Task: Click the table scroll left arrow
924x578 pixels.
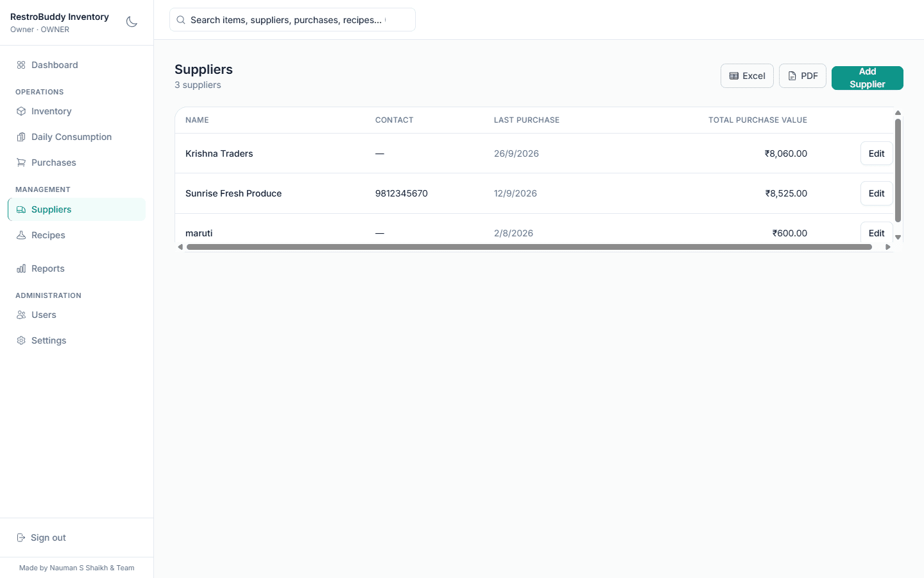Action: 180,247
